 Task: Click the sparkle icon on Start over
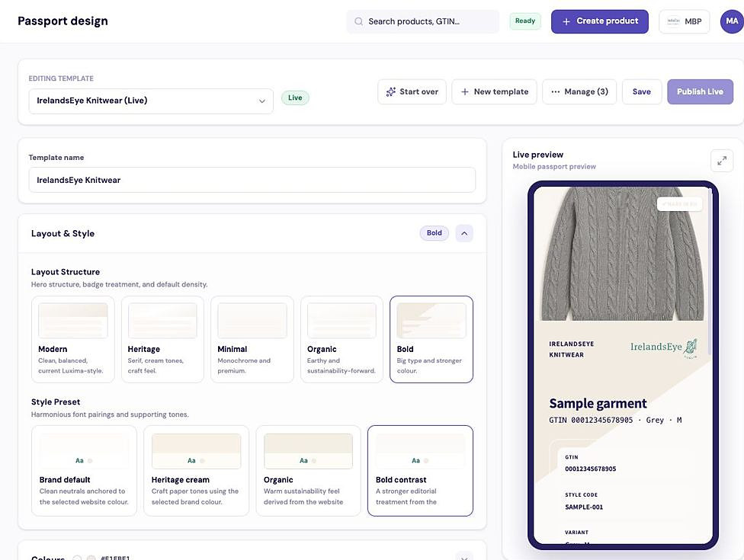click(x=390, y=92)
